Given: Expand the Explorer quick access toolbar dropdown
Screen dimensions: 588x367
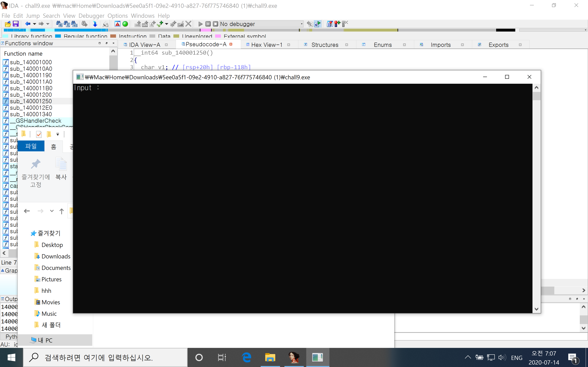Looking at the screenshot, I should [58, 134].
